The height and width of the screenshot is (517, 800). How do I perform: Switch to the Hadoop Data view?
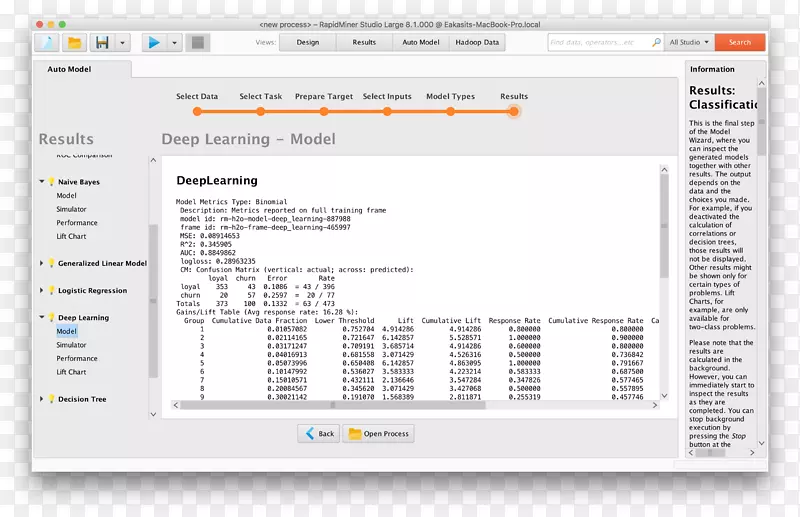(x=477, y=43)
